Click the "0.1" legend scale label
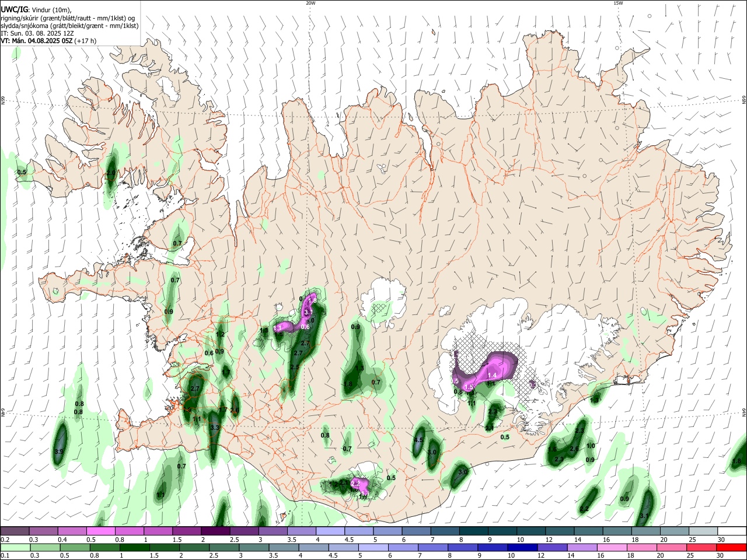The width and height of the screenshot is (747, 560). click(5, 555)
